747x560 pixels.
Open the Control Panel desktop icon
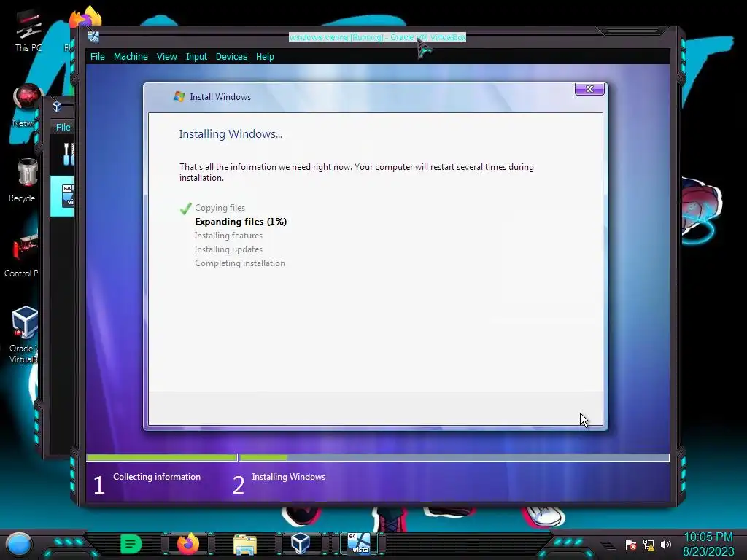tap(23, 256)
